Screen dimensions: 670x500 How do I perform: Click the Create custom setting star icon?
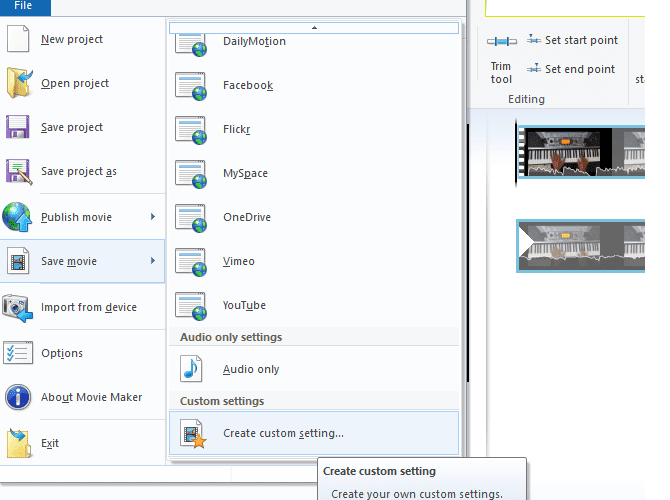(193, 434)
